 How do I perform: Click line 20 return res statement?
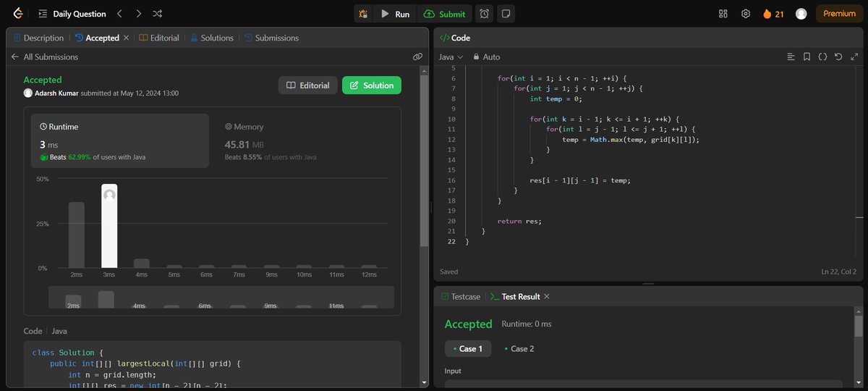click(519, 221)
